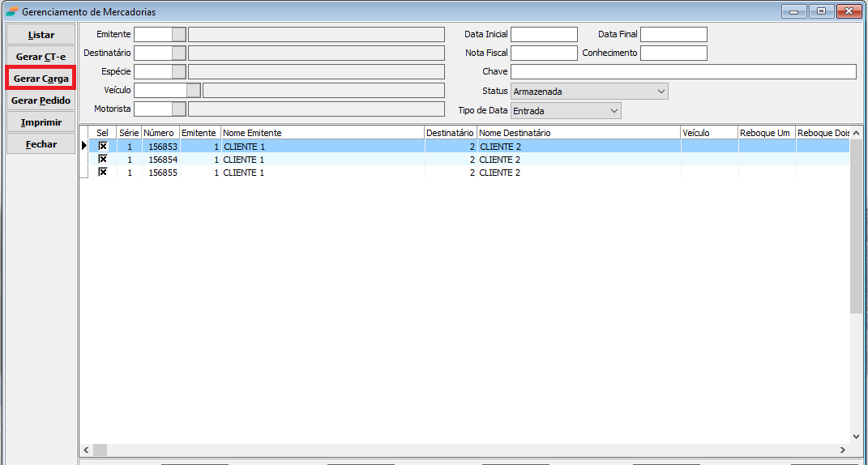This screenshot has width=868, height=465.
Task: Click the app icon in title bar
Action: pos(11,12)
